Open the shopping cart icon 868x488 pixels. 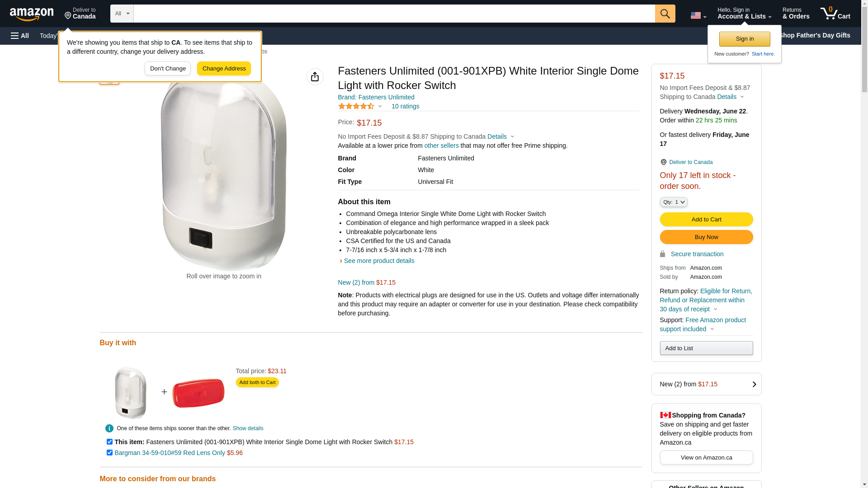[x=835, y=14]
